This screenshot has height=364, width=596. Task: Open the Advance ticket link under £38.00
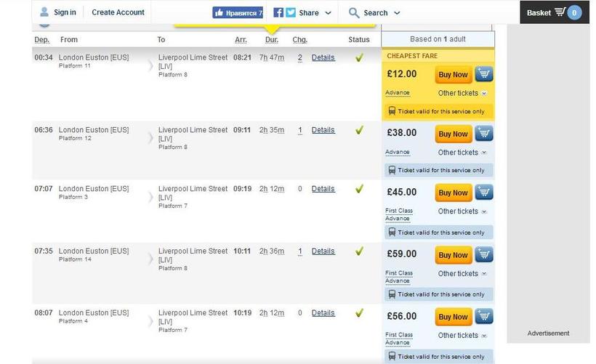point(398,152)
